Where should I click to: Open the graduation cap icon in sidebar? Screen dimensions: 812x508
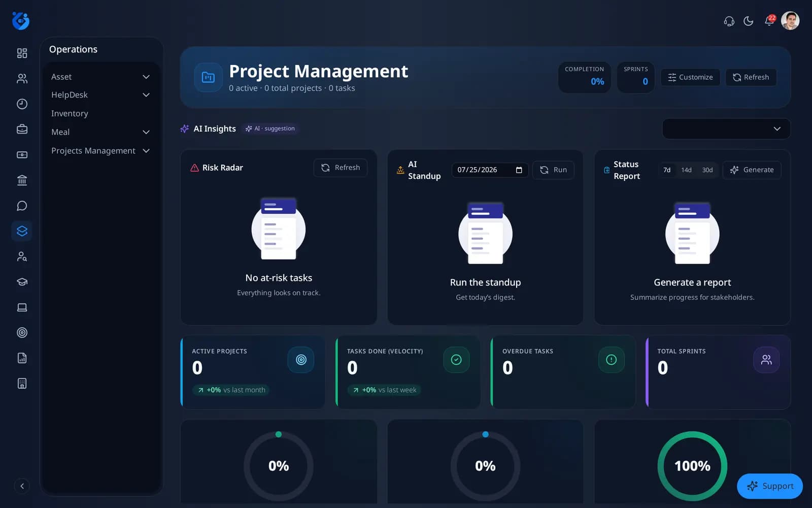coord(22,282)
